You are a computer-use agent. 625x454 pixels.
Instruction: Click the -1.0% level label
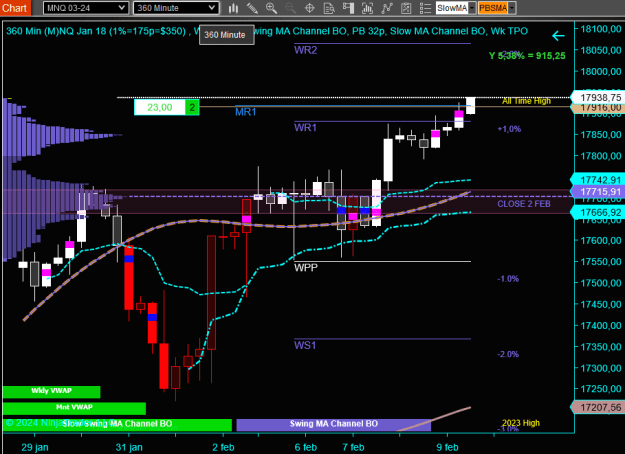pos(508,279)
